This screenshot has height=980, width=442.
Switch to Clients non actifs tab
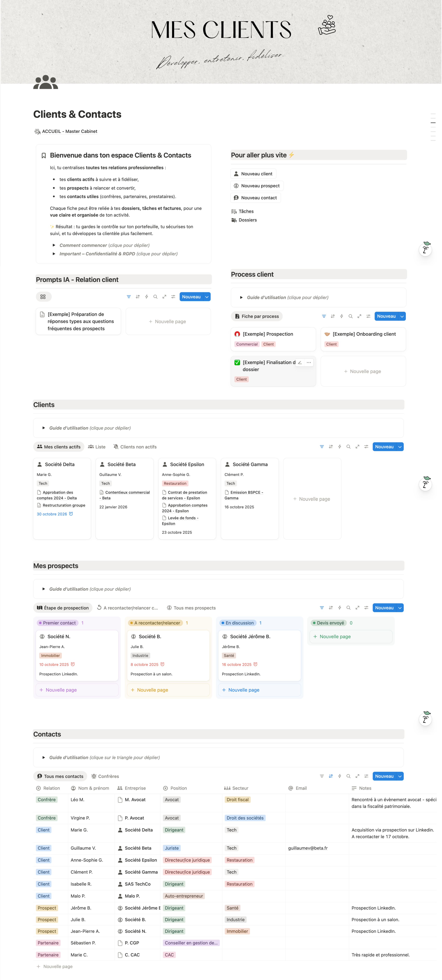tap(135, 447)
